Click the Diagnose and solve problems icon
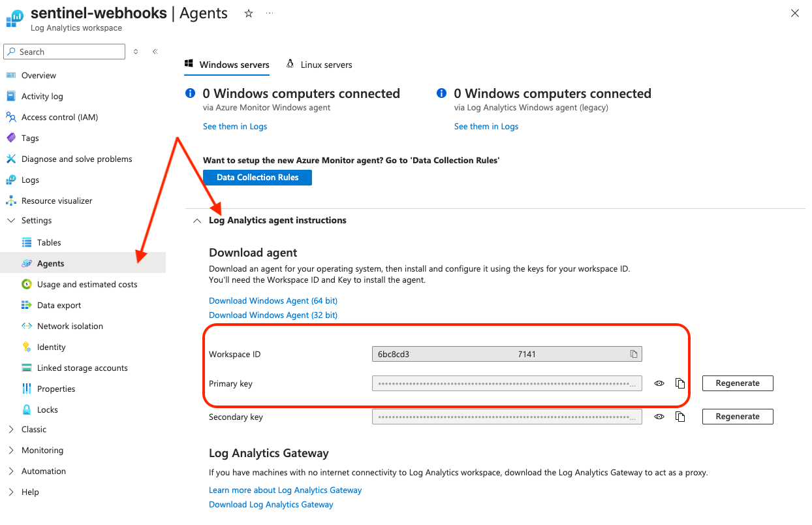The height and width of the screenshot is (525, 812). pyautogui.click(x=10, y=159)
